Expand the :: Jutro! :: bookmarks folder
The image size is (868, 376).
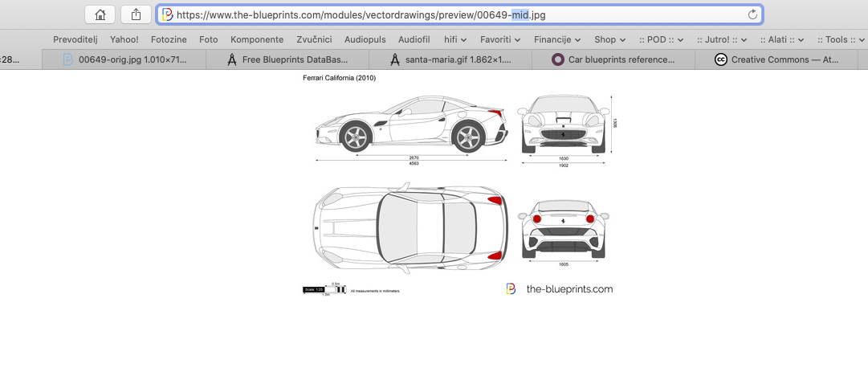tap(723, 40)
